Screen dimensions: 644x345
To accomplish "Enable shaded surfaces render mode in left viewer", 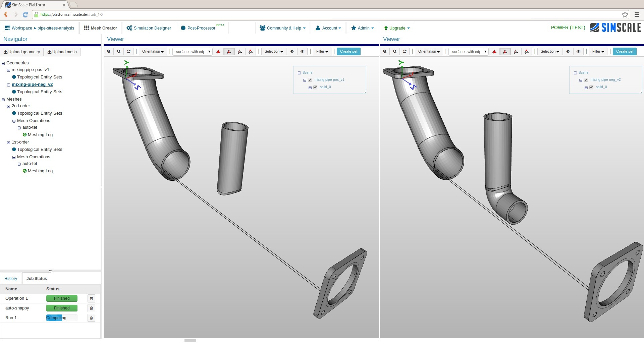I will click(x=218, y=51).
